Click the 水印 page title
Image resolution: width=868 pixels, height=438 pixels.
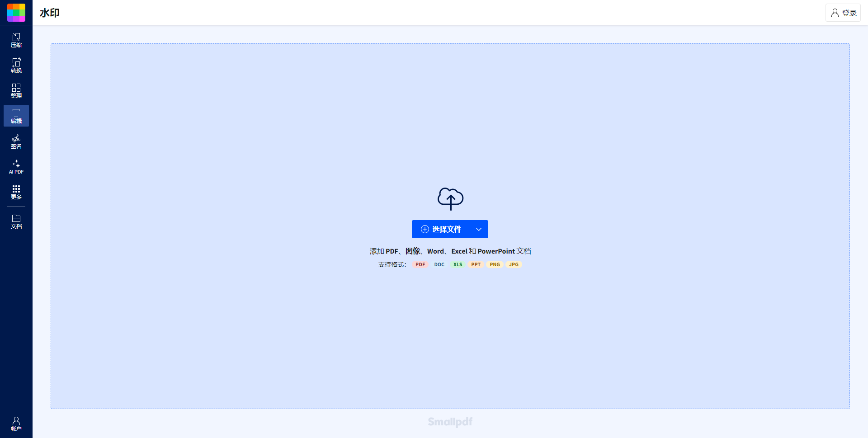click(x=49, y=13)
